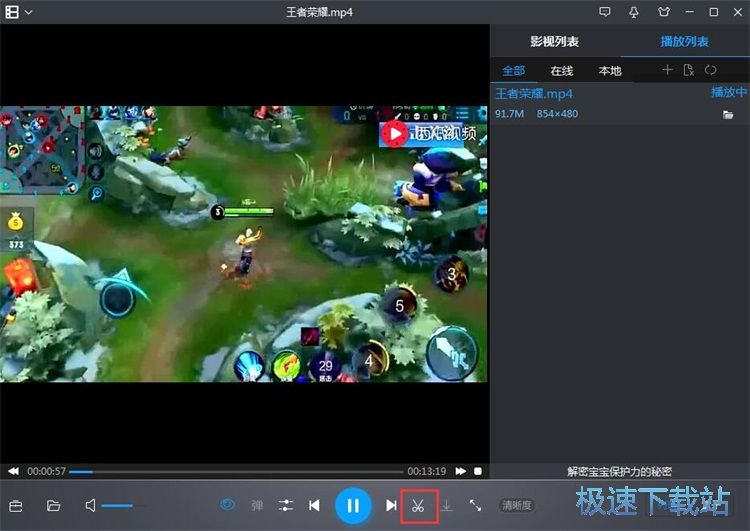Viewport: 750px width, 531px height.
Task: Enter fullscreen with the expand arrows
Action: (475, 505)
